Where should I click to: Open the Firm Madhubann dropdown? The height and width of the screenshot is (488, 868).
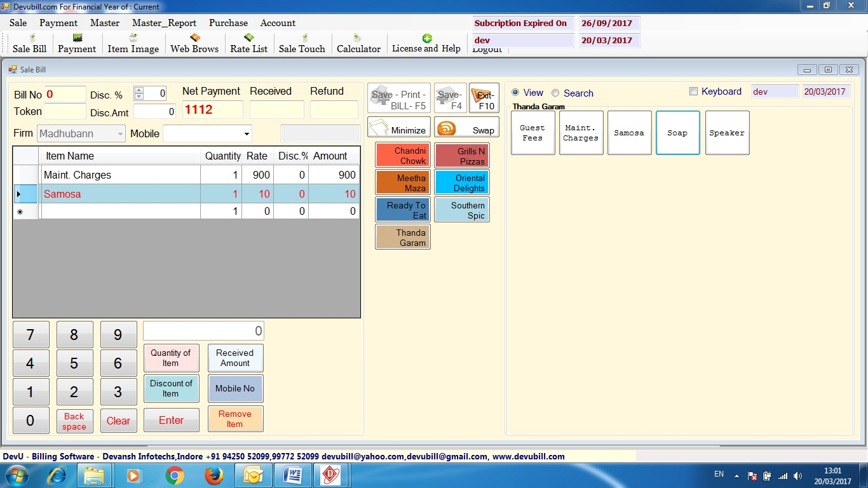pos(120,134)
